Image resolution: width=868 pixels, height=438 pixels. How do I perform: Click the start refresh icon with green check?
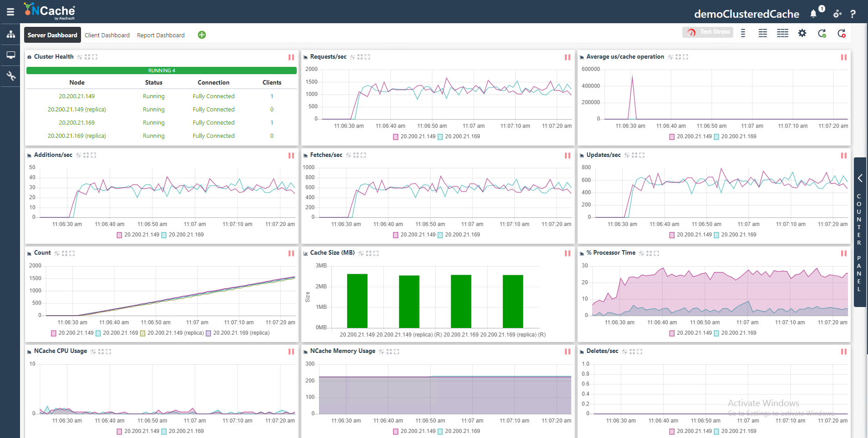(822, 33)
